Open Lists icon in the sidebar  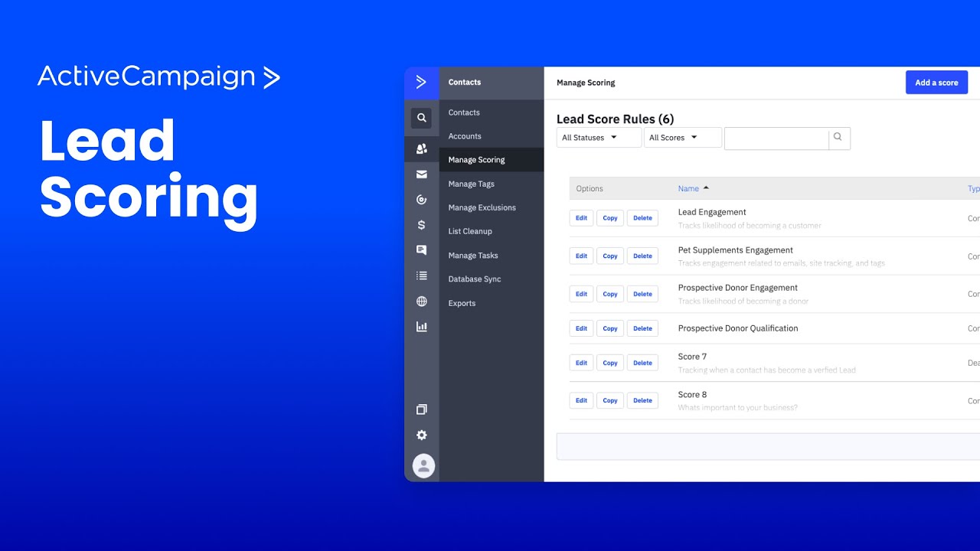(x=421, y=275)
